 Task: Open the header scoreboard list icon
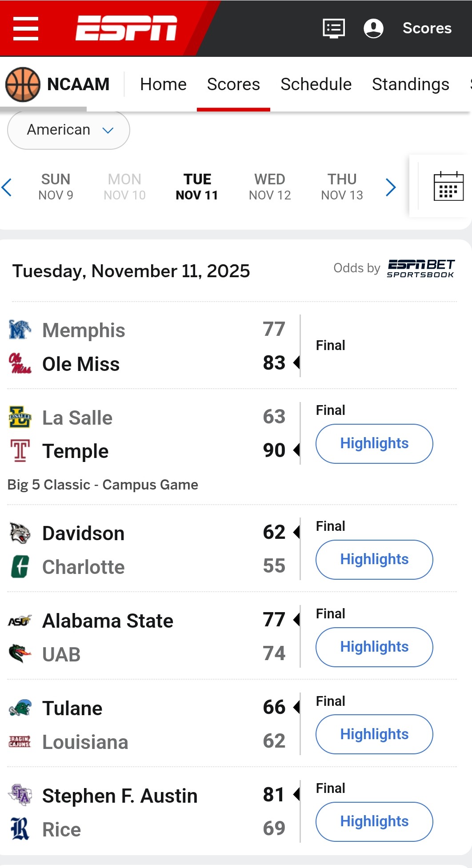coord(334,28)
